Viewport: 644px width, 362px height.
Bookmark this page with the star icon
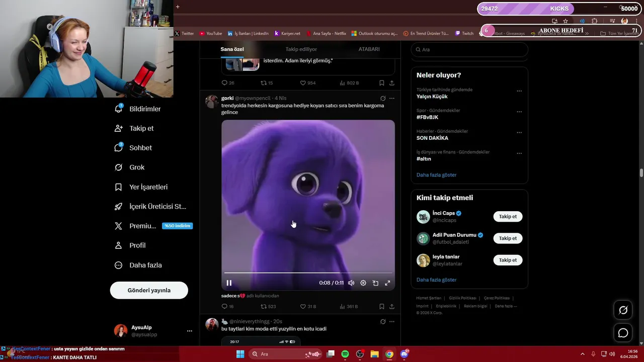click(x=566, y=21)
